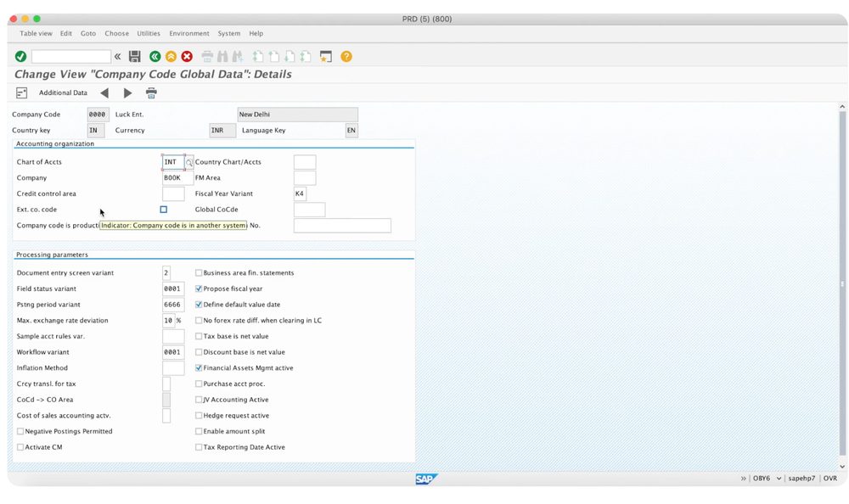The height and width of the screenshot is (504, 849).
Task: Click the Fiscal Year Variant field K4
Action: tap(300, 193)
